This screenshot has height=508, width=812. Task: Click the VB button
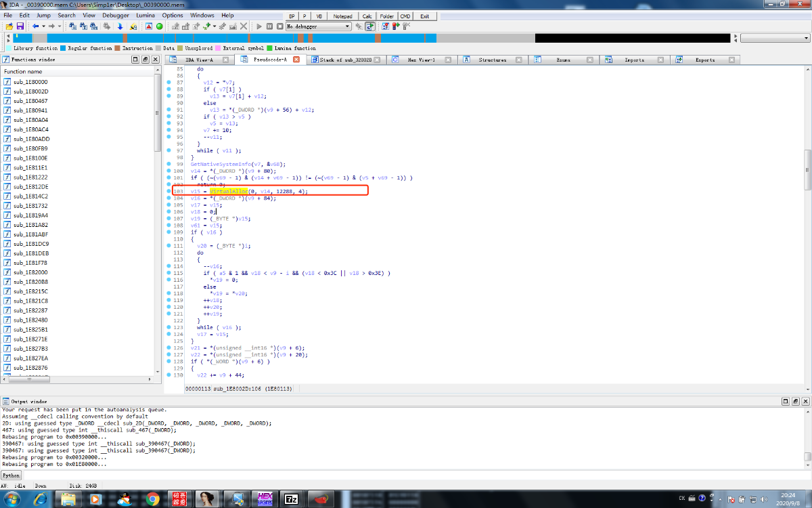[x=318, y=16]
